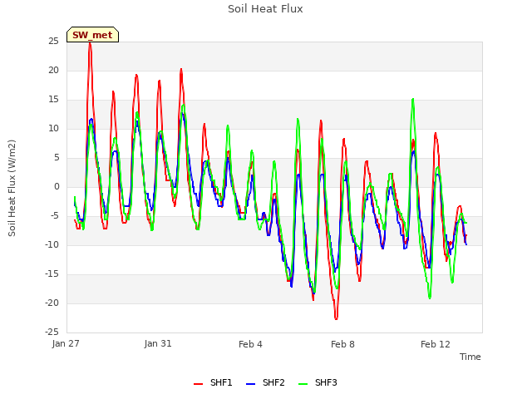Click the 20 y-axis tick label
532x399 pixels.
point(53,71)
